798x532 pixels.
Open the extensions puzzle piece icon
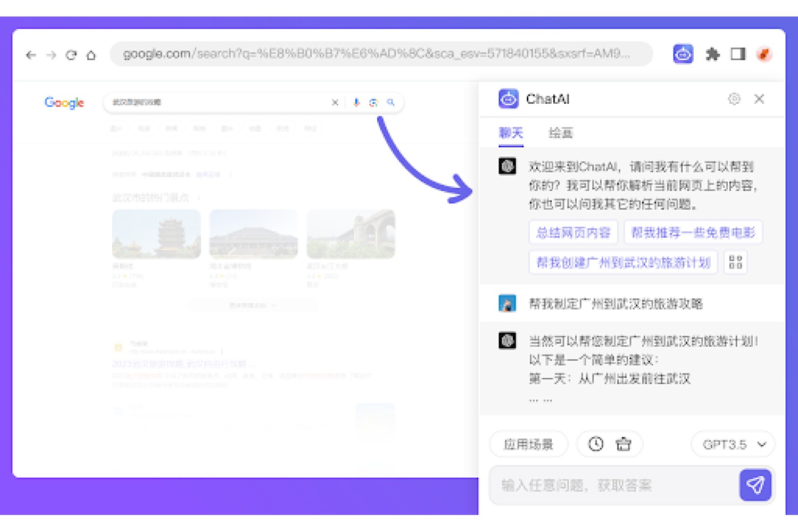(712, 54)
